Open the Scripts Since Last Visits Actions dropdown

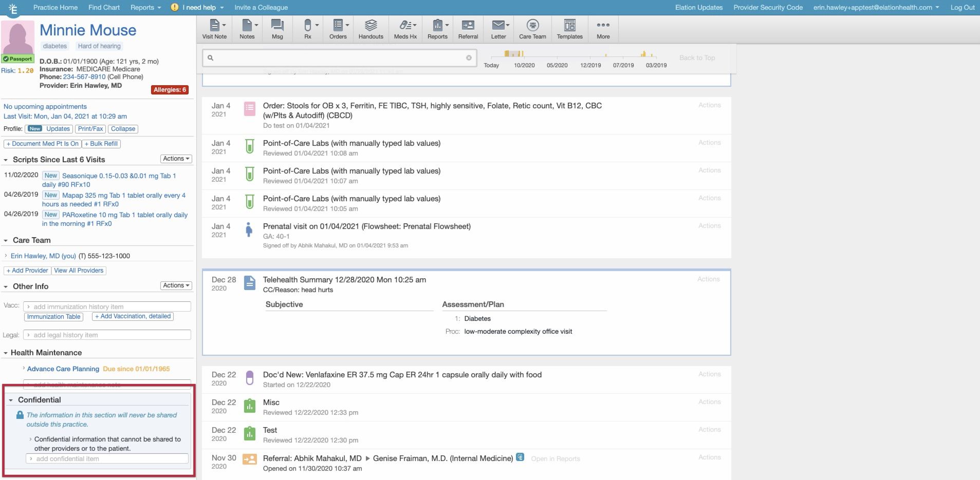pos(176,159)
